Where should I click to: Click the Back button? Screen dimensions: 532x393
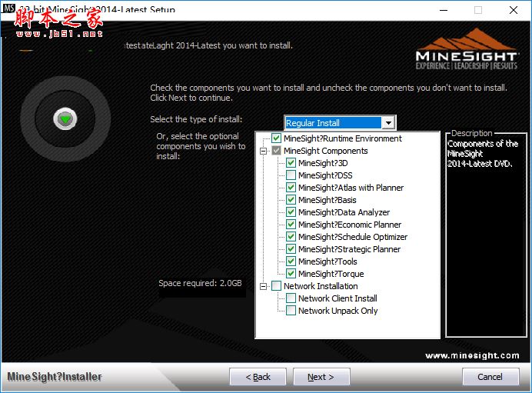tap(258, 377)
